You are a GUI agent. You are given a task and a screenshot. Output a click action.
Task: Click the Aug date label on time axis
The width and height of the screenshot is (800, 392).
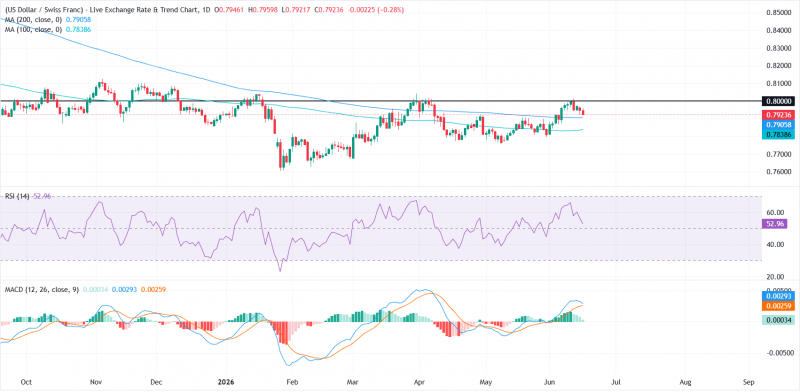(686, 382)
